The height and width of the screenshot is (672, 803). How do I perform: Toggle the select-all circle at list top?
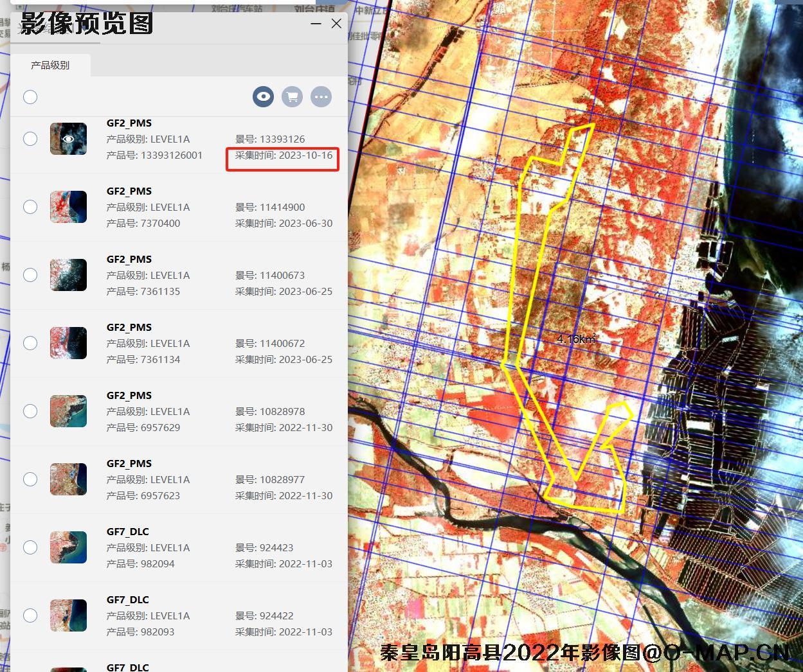click(30, 97)
